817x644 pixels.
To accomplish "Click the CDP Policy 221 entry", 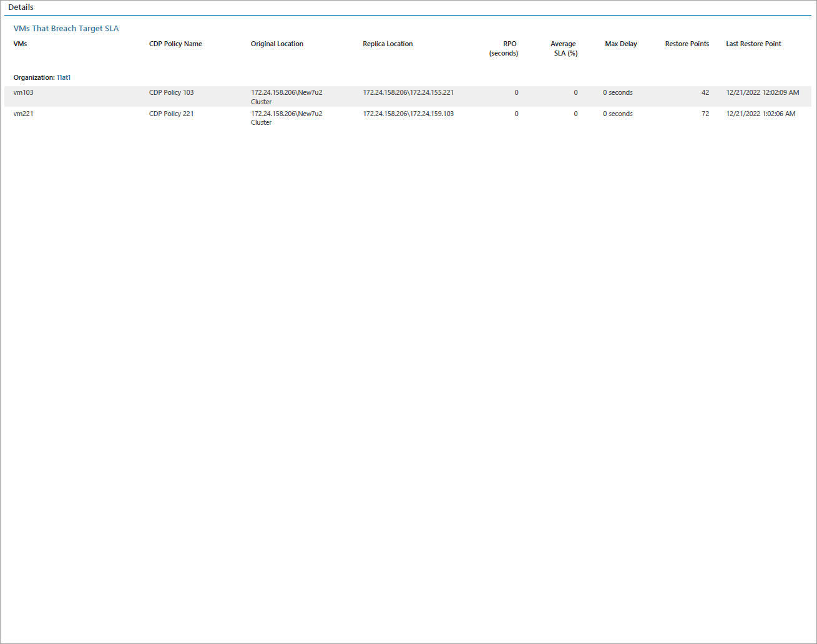I will 171,114.
